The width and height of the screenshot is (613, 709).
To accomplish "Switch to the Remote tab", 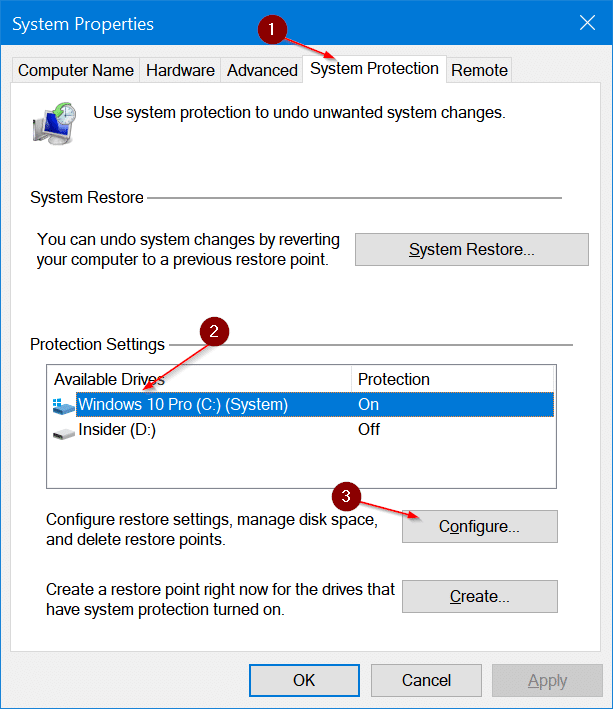I will point(480,70).
